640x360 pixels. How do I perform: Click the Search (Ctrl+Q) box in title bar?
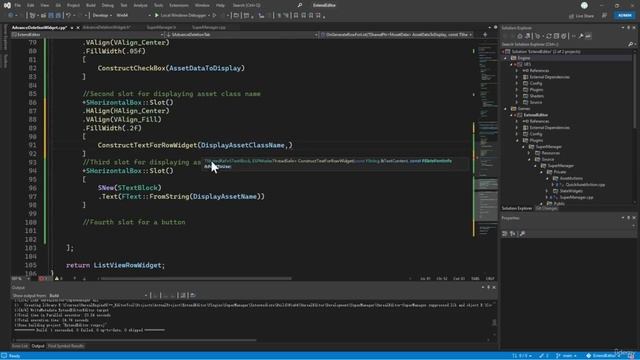click(267, 5)
